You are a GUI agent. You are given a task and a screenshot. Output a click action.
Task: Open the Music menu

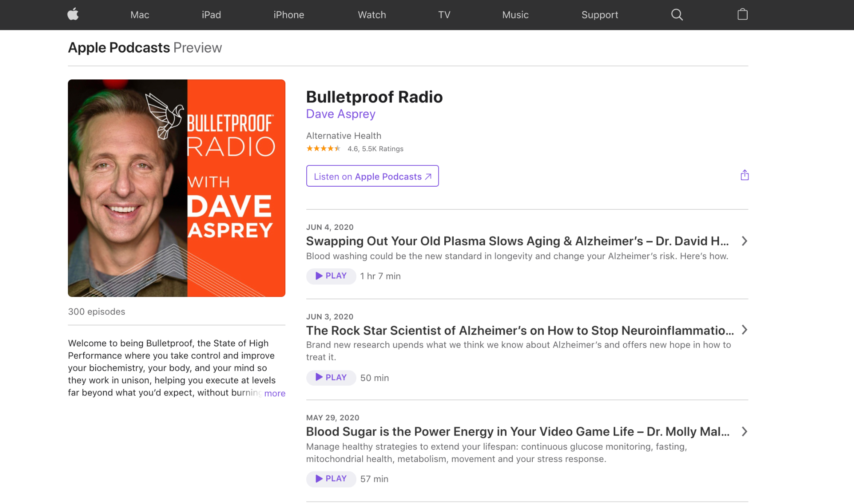tap(515, 15)
